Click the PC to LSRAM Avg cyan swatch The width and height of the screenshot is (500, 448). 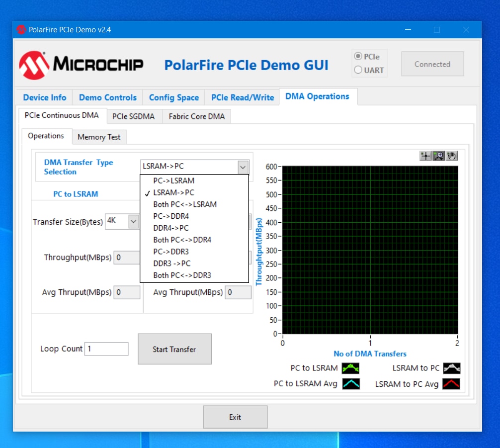pyautogui.click(x=351, y=384)
